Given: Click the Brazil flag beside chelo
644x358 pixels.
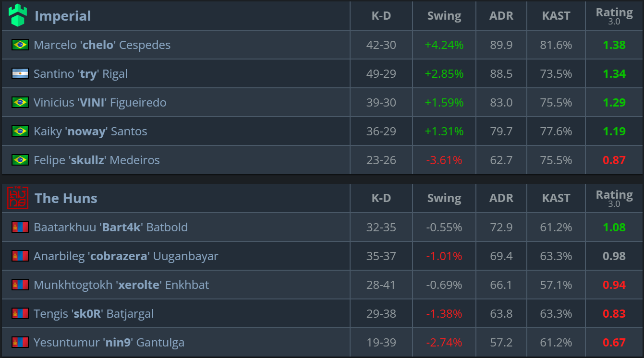Looking at the screenshot, I should pyautogui.click(x=20, y=45).
